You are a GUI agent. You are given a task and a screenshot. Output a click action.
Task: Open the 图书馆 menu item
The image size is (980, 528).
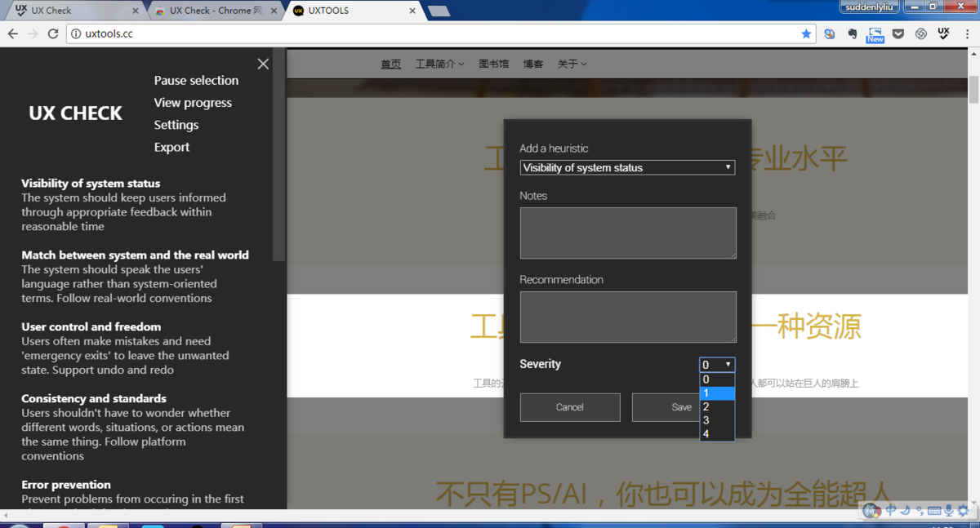(494, 64)
